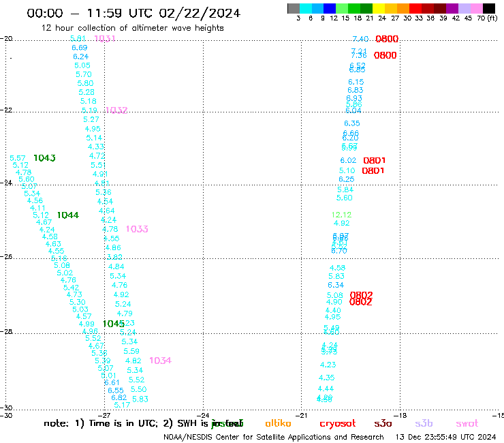
Task: Click the 5.10 wave height value
Action: pyautogui.click(x=347, y=170)
